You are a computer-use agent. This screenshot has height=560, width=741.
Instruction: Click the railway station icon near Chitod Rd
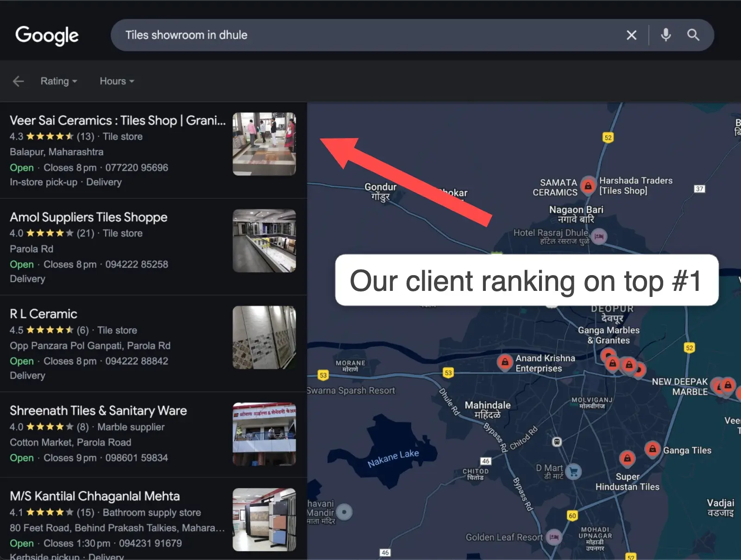(x=557, y=442)
